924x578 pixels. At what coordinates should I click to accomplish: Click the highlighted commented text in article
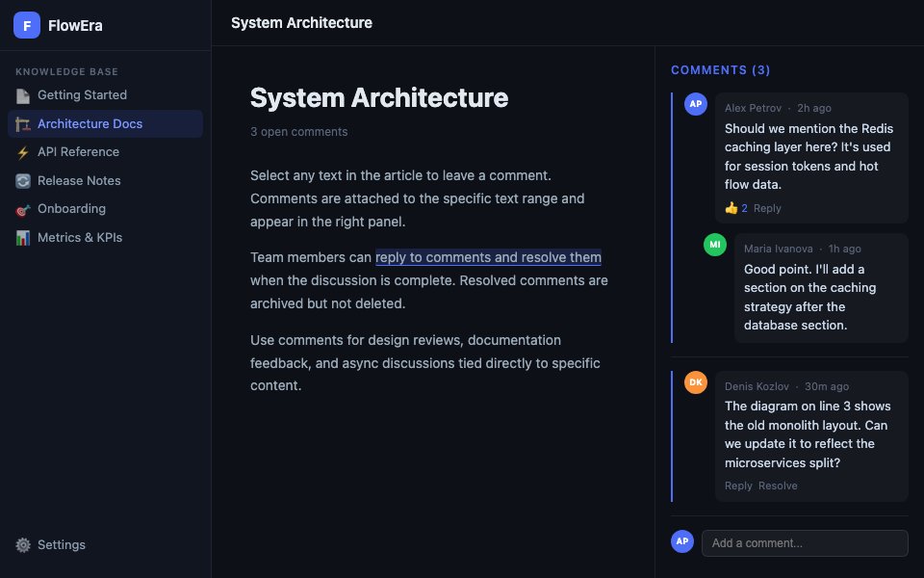[x=488, y=257]
